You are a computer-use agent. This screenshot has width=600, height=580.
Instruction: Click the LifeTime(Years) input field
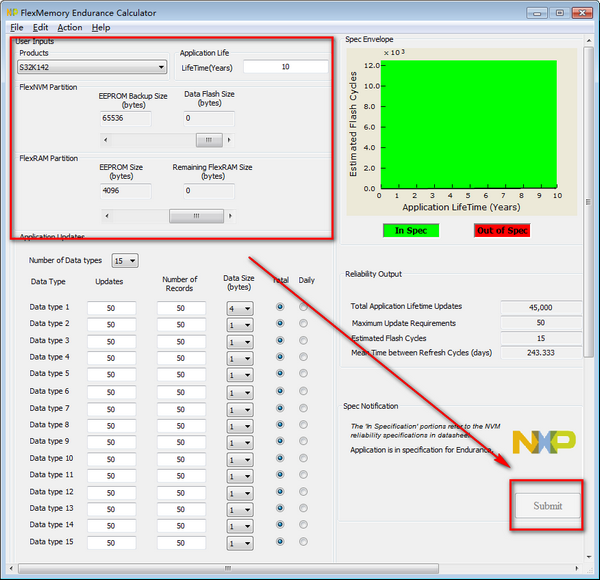285,67
